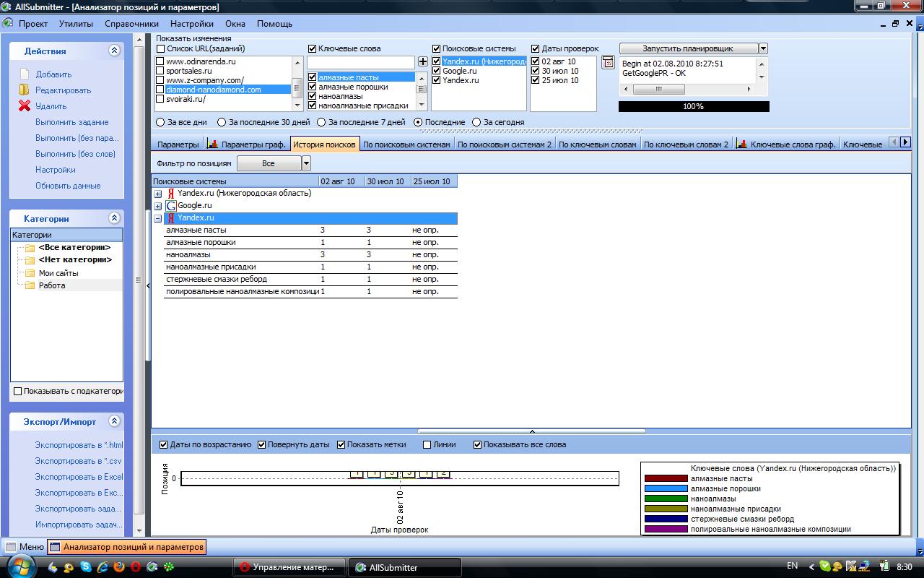The height and width of the screenshot is (578, 924).
Task: Click the Выполнить задание link
Action: [72, 122]
